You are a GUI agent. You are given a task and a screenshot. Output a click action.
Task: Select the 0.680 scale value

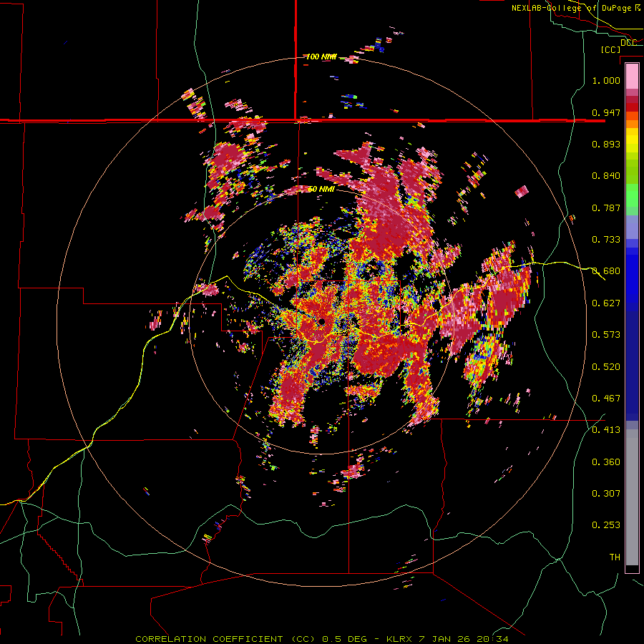pyautogui.click(x=606, y=271)
